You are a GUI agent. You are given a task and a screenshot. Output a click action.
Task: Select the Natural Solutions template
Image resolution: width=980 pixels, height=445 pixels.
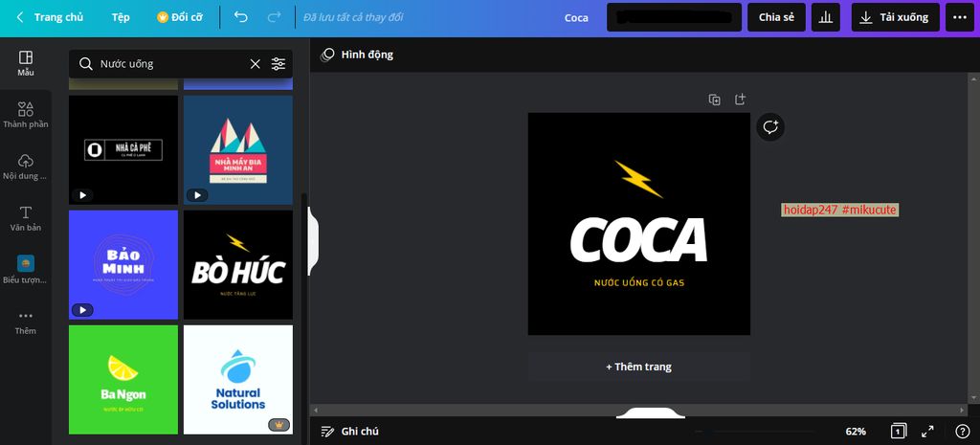(238, 379)
